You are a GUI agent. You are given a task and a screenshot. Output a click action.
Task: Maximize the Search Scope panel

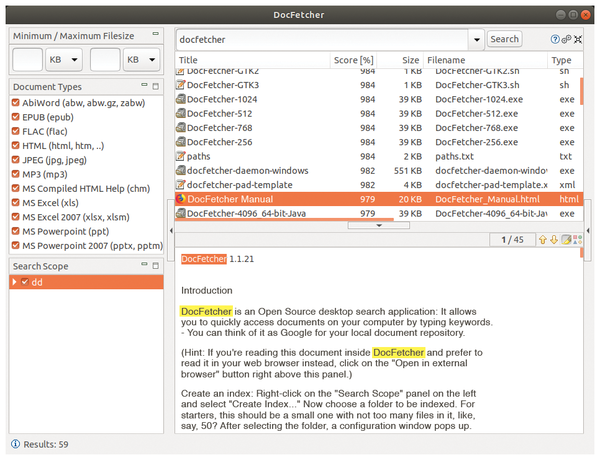156,265
